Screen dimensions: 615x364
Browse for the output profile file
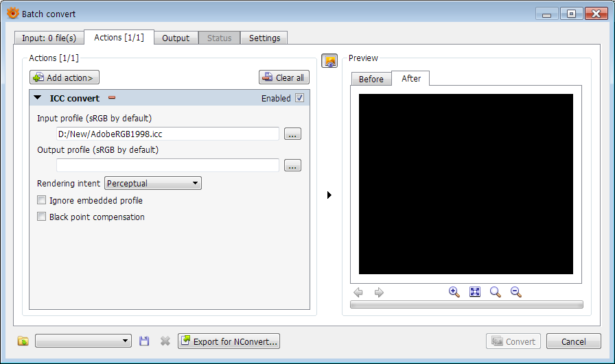292,165
